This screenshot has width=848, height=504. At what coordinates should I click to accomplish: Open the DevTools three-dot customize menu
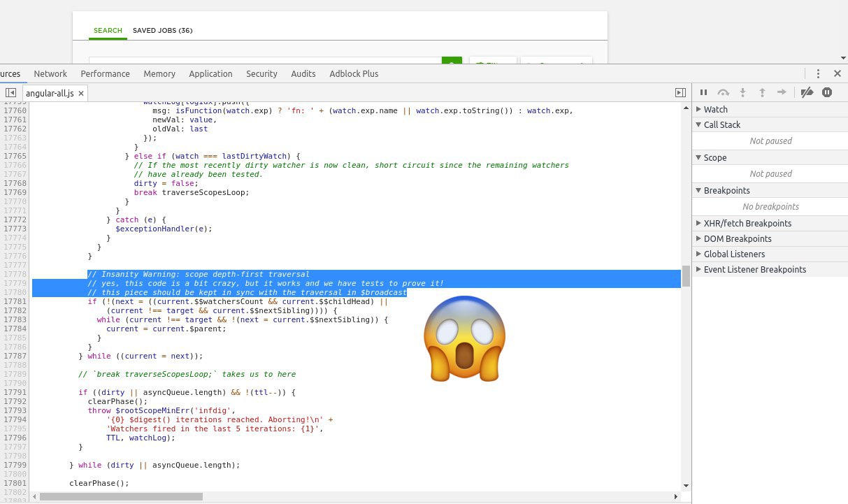point(818,73)
